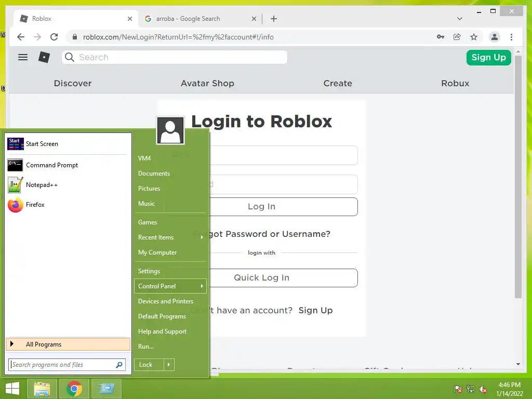Click the browser back arrow
532x399 pixels.
(21, 37)
